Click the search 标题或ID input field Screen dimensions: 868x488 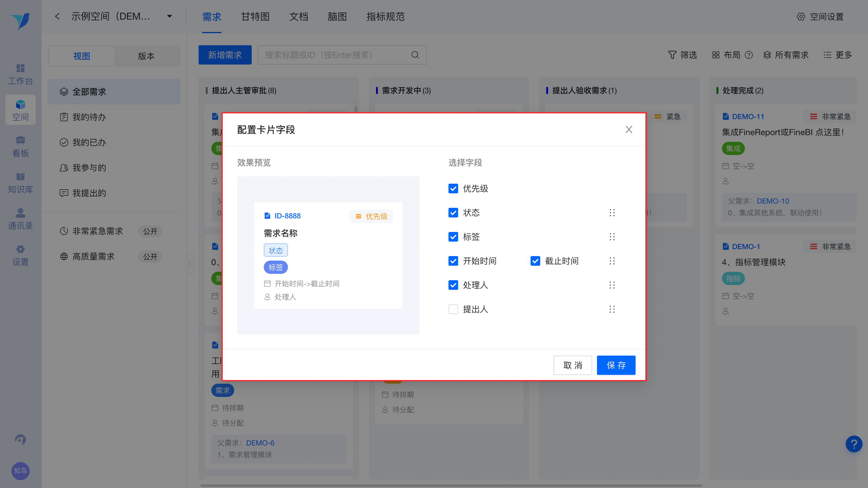coord(333,55)
